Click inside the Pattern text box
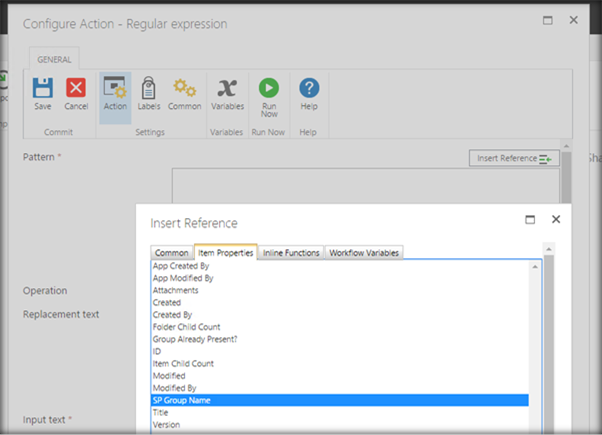 click(366, 186)
